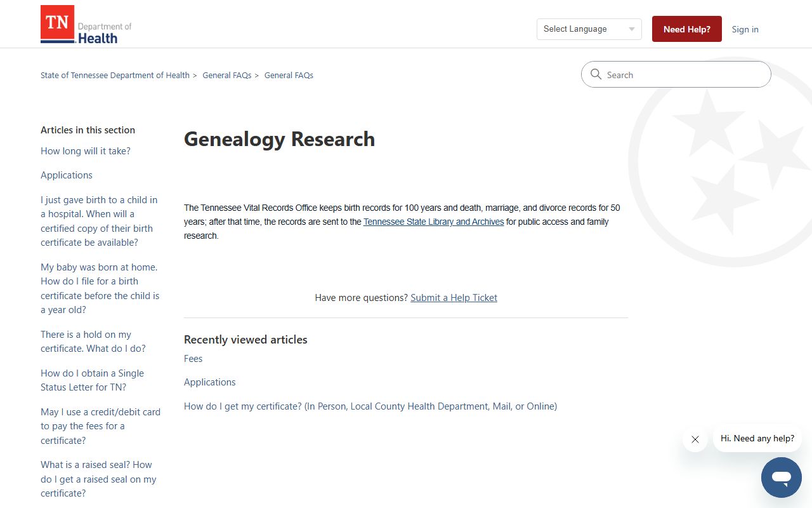Screen dimensions: 812x508
Task: Open the recently viewed Applications article
Action: click(209, 382)
